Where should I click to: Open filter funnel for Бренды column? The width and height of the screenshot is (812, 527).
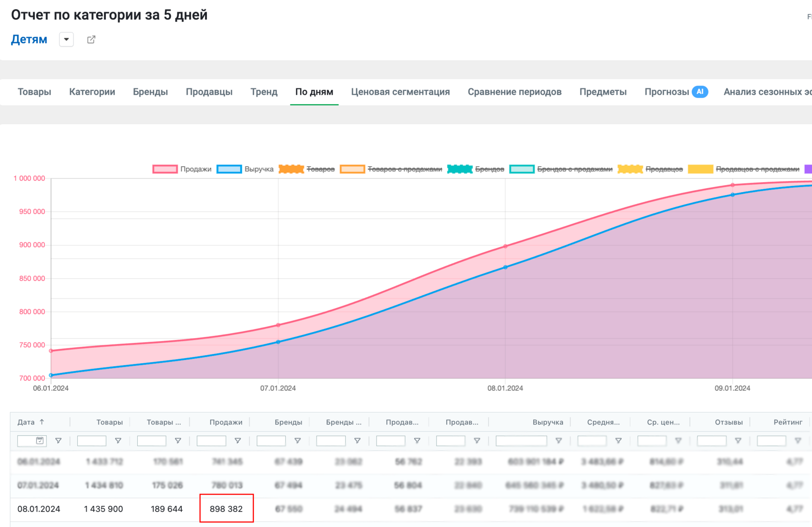298,441
